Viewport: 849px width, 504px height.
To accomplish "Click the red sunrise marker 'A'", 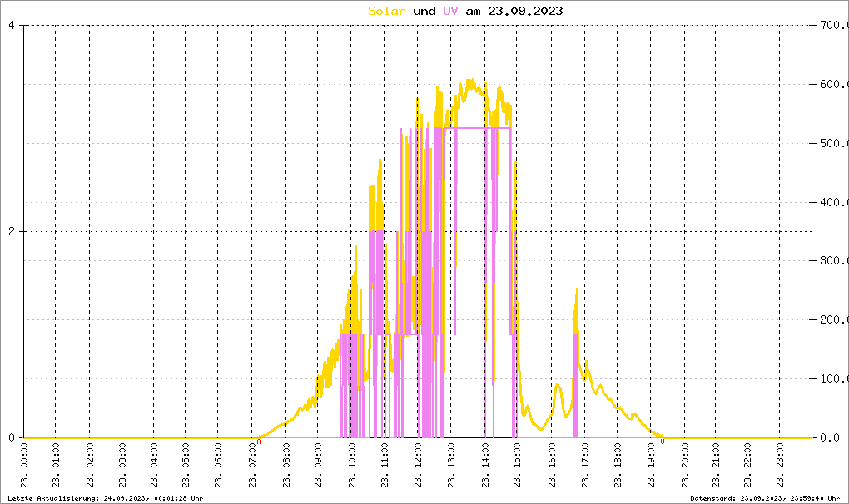I will pos(259,442).
